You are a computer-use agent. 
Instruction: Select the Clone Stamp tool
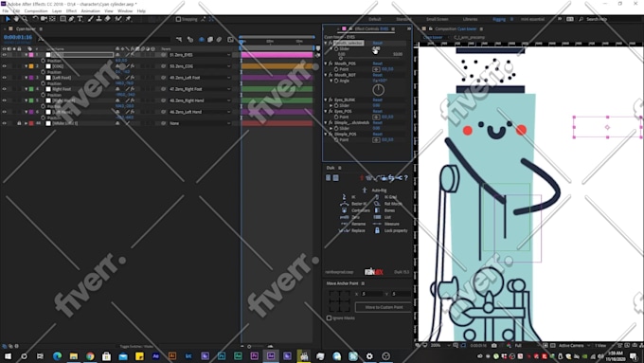(99, 19)
